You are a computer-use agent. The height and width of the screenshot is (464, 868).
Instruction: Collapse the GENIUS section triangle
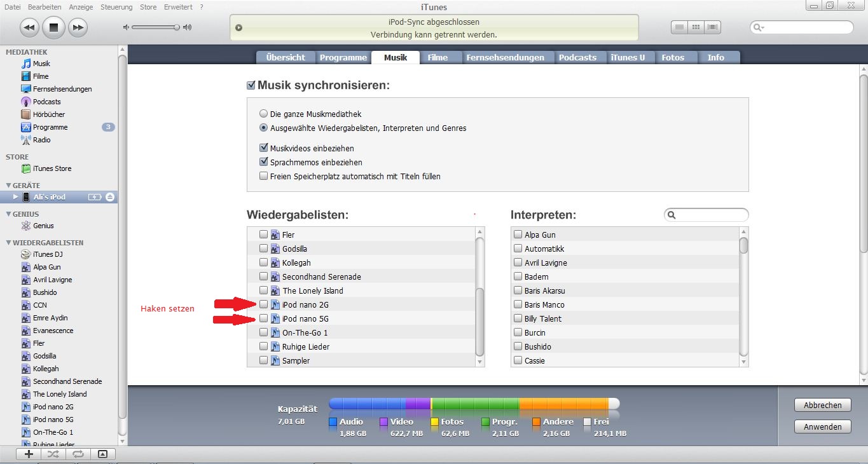tap(8, 214)
